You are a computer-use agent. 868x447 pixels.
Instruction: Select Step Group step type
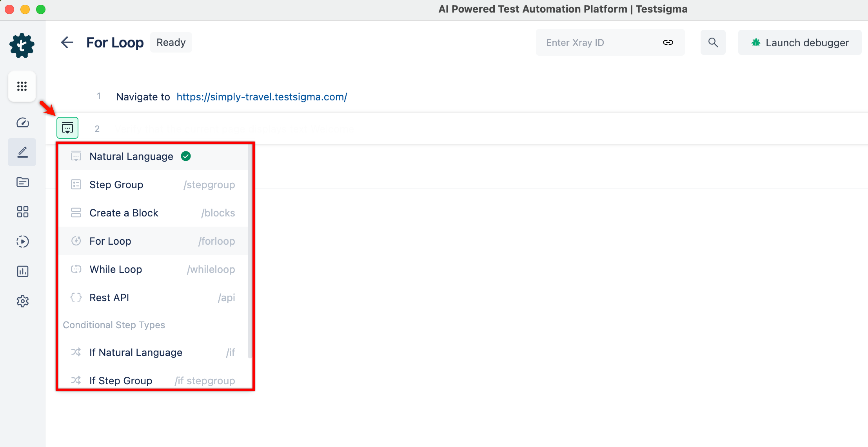[153, 185]
